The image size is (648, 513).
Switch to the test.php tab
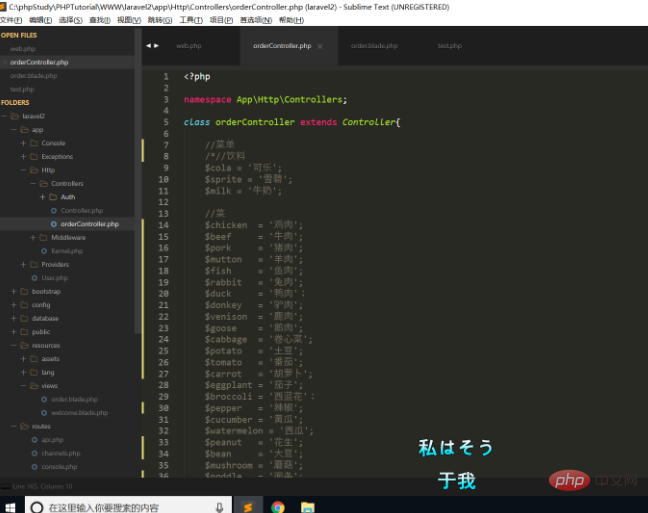[x=450, y=46]
